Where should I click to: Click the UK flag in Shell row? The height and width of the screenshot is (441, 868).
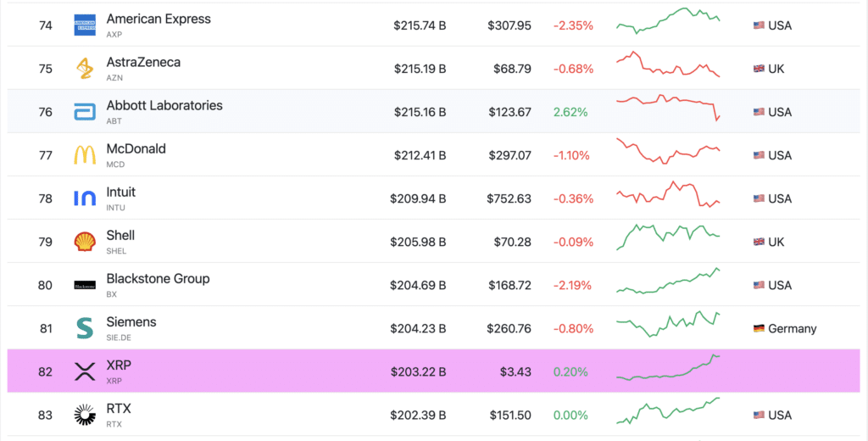pos(759,242)
